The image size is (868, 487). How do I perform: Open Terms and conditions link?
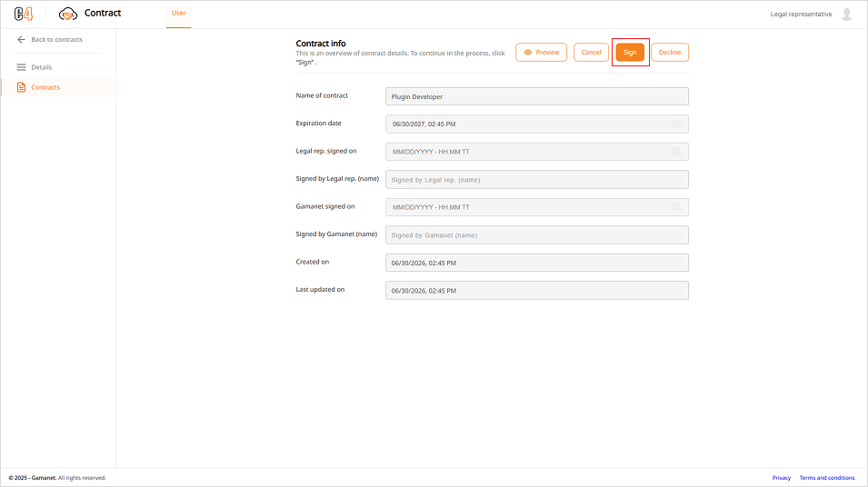point(827,478)
